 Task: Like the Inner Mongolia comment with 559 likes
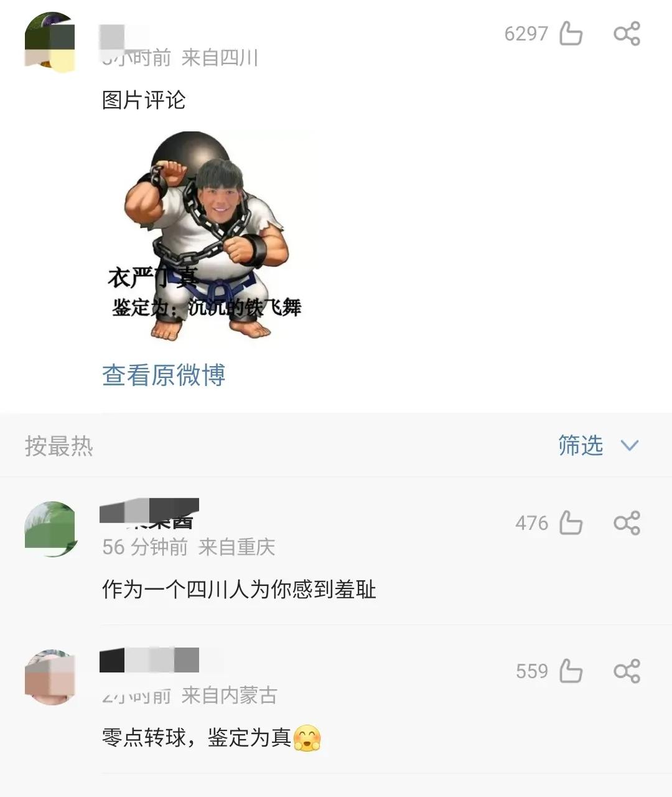[x=571, y=671]
